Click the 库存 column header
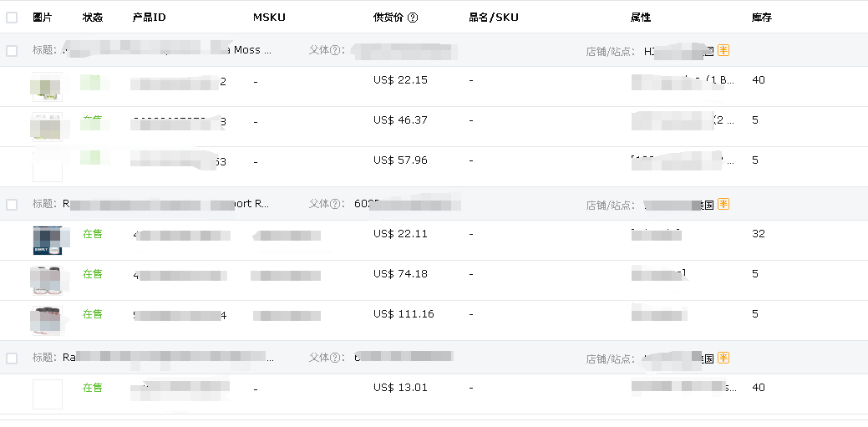 pyautogui.click(x=761, y=18)
